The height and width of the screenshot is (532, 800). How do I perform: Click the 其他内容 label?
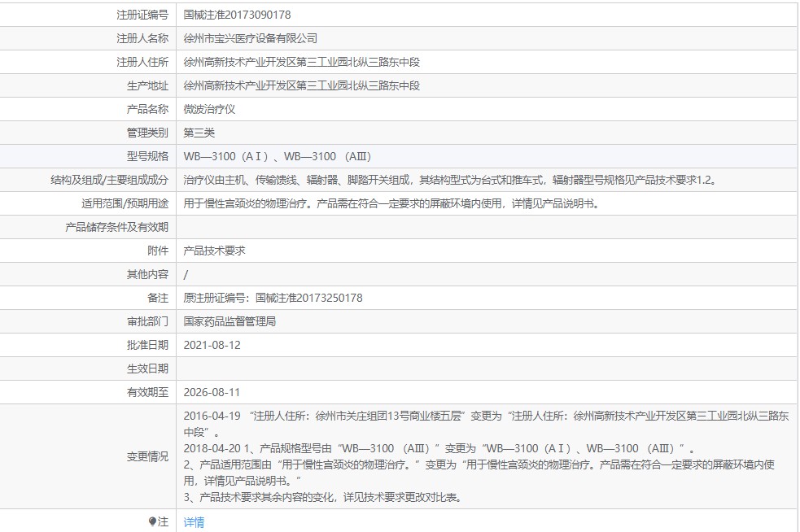[x=147, y=274]
